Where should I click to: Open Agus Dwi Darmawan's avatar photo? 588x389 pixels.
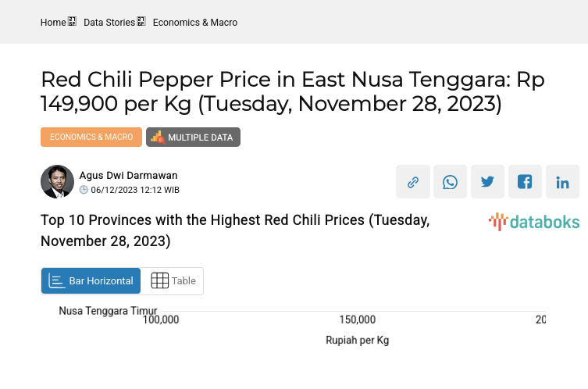(x=57, y=182)
